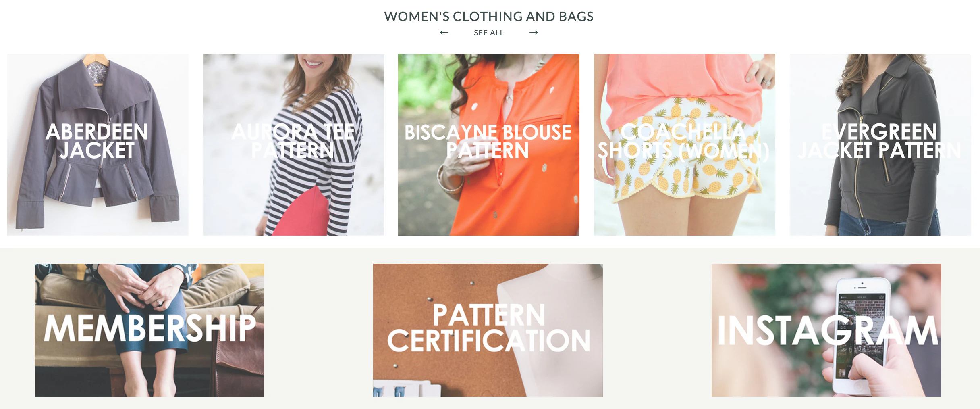This screenshot has height=409, width=980.
Task: Open the SEE ALL link
Action: [489, 33]
